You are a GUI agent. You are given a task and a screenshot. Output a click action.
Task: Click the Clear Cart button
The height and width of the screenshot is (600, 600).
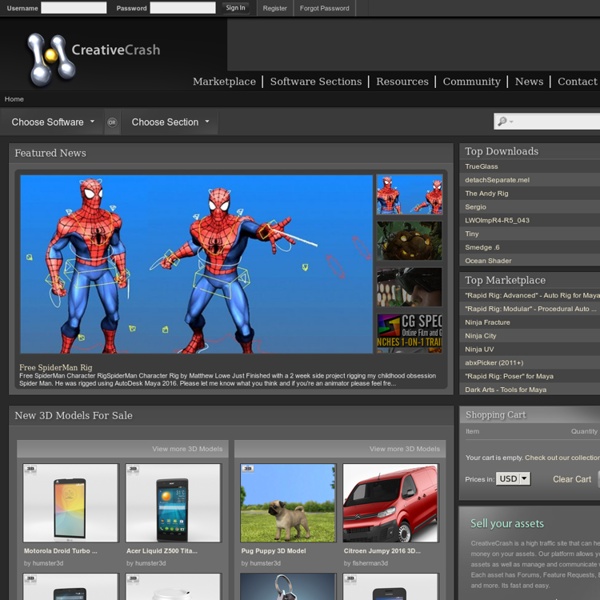[x=571, y=479]
